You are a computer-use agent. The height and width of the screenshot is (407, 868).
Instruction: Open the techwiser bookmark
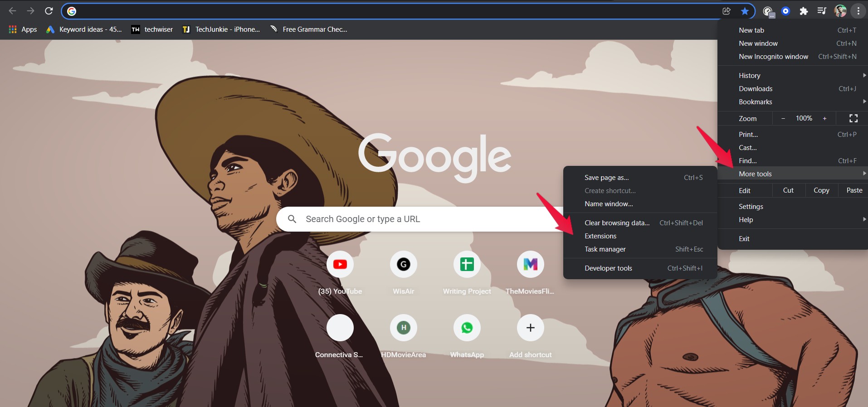(152, 29)
